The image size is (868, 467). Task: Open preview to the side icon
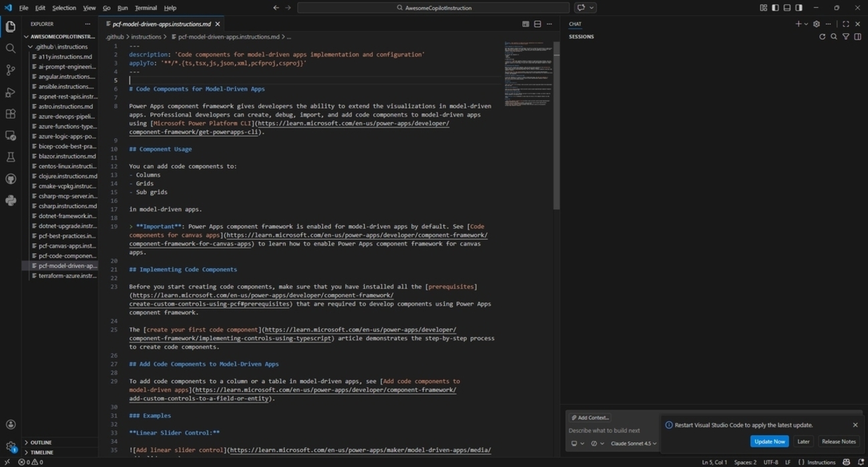coord(525,24)
